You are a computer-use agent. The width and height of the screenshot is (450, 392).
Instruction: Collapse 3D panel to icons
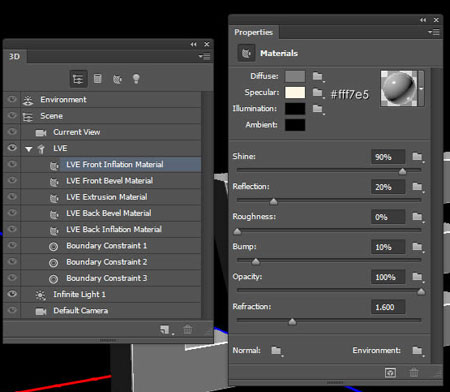pos(193,44)
